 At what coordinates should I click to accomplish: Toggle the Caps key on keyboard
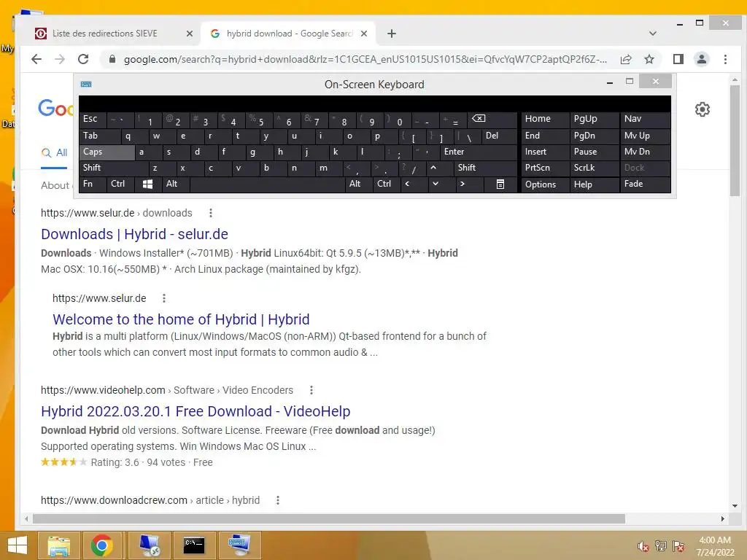[x=107, y=152]
